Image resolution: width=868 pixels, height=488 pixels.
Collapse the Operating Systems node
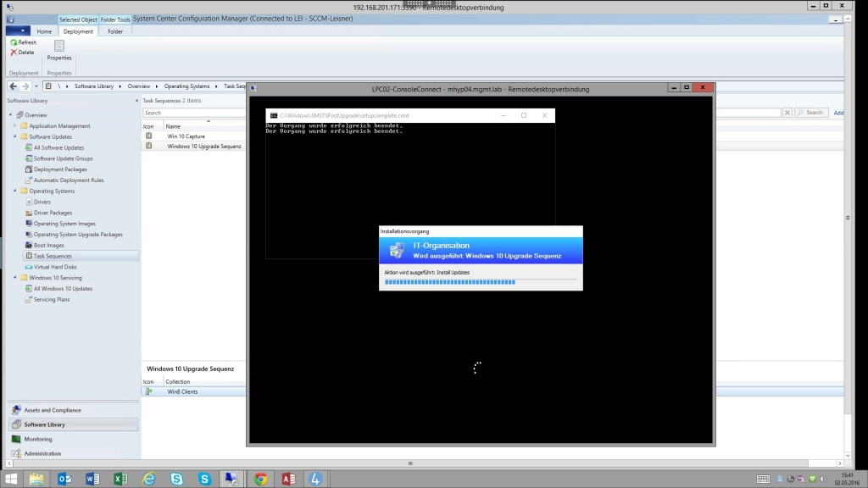click(x=15, y=191)
